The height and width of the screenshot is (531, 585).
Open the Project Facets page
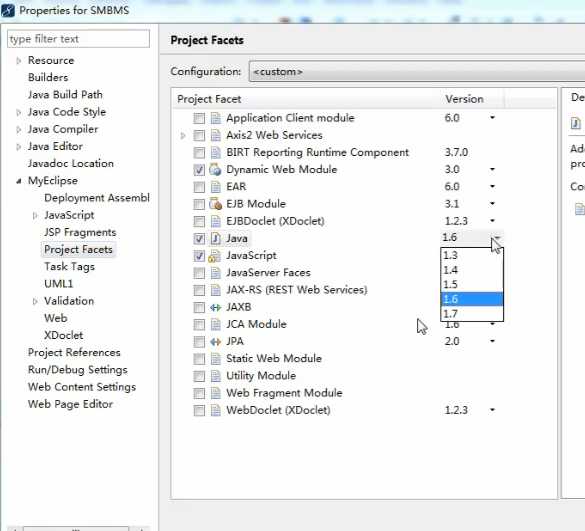coord(78,250)
